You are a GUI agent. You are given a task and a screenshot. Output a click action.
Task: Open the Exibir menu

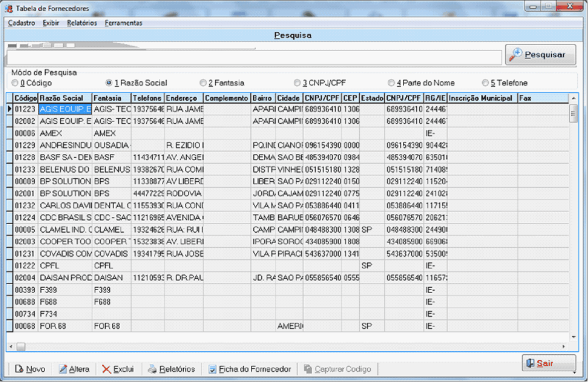pos(51,23)
